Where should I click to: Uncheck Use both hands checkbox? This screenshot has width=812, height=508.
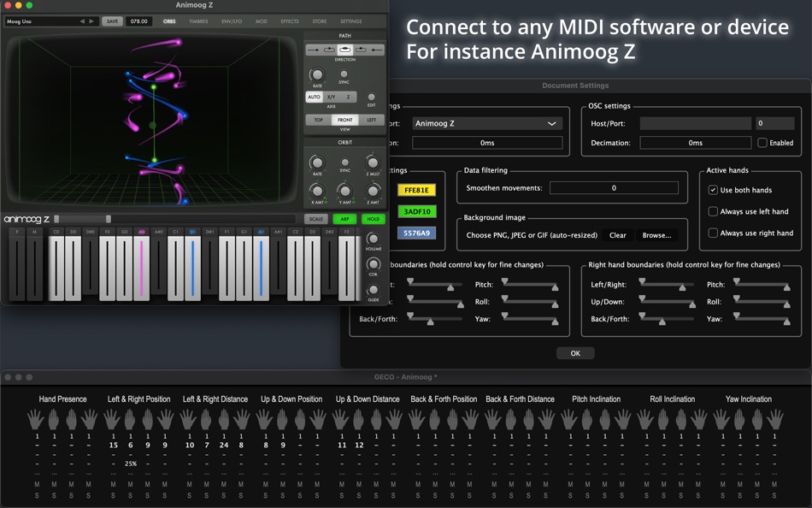713,190
